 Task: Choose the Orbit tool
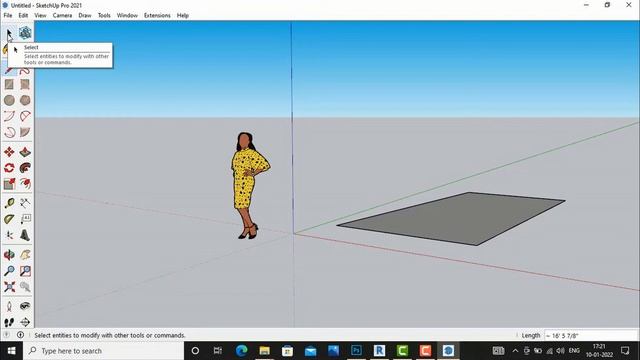coord(9,255)
